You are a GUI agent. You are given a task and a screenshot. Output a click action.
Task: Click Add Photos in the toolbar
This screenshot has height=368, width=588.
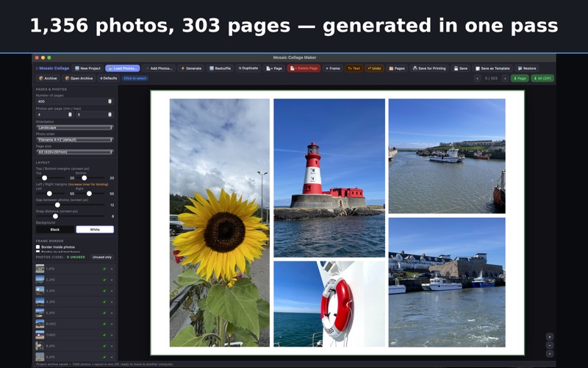point(159,68)
